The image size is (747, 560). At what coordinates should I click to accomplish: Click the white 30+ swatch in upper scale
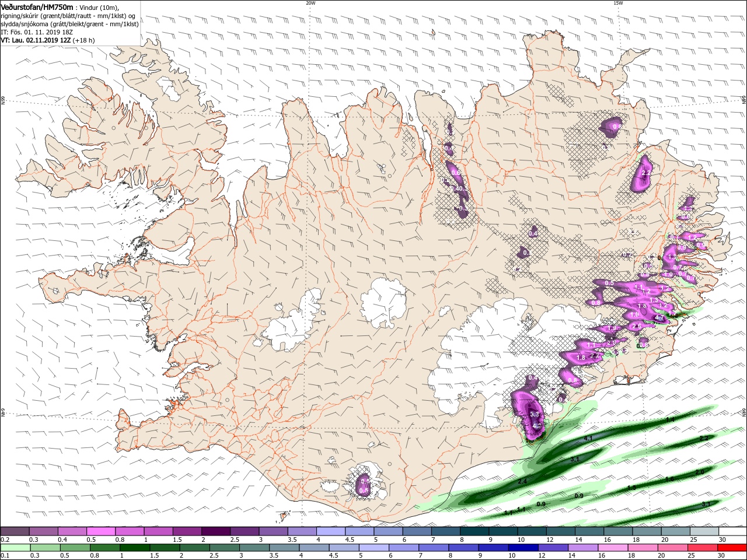732,531
